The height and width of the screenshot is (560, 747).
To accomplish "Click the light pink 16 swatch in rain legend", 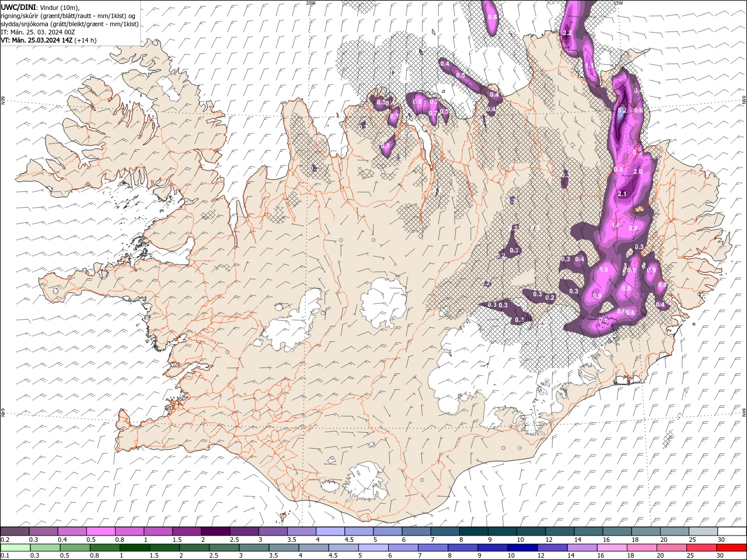I will click(611, 548).
